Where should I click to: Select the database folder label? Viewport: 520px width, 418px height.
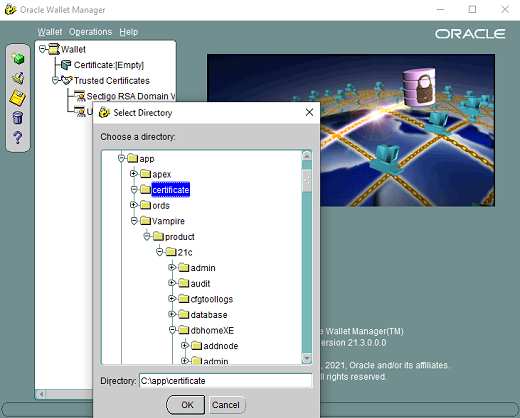[x=209, y=315]
